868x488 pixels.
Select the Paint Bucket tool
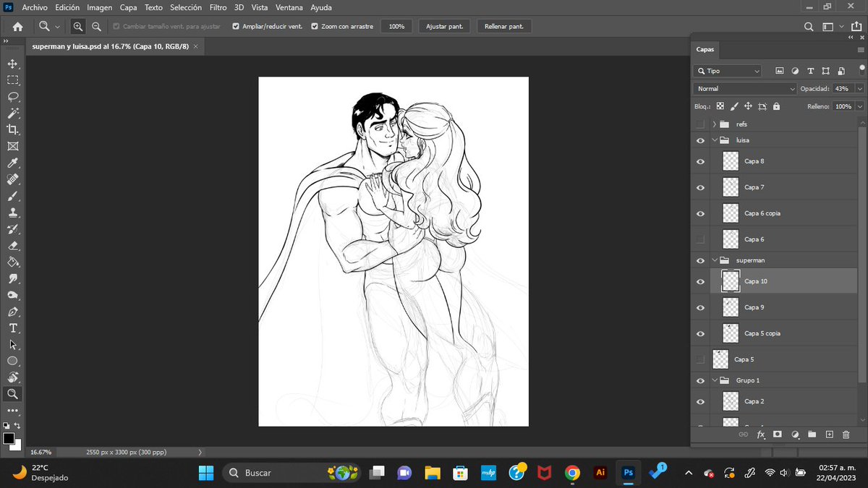click(12, 262)
